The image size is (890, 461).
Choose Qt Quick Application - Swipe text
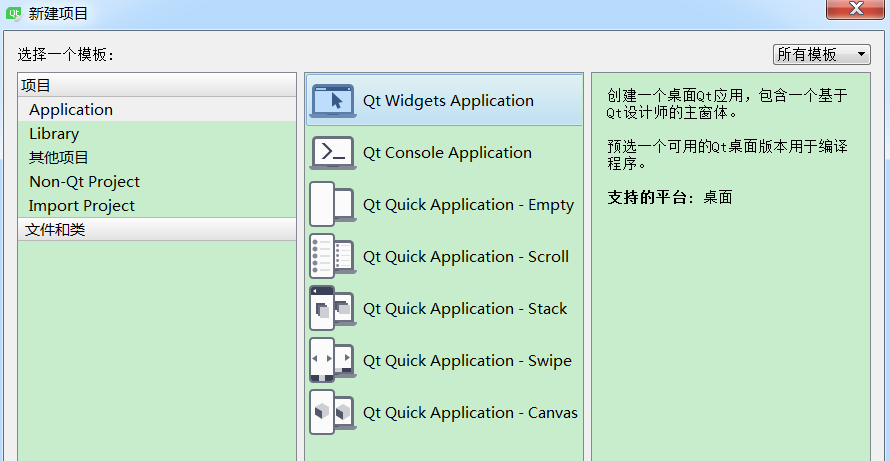click(x=467, y=361)
